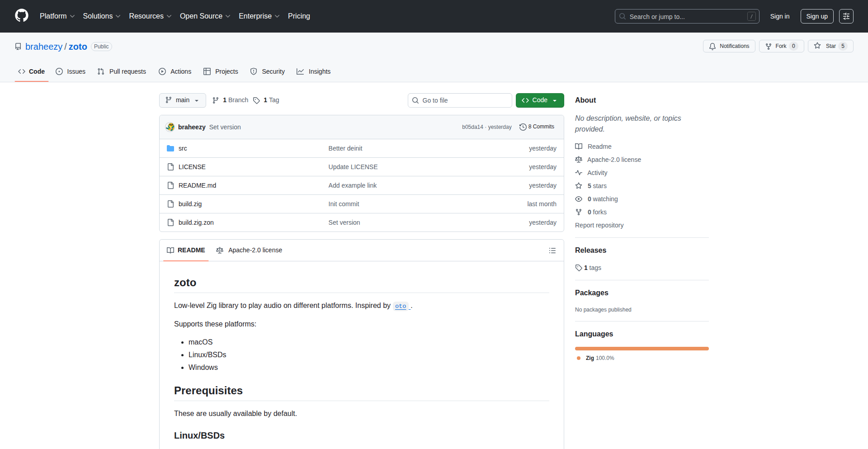Expand the Platform navigation menu
The width and height of the screenshot is (868, 449).
click(57, 16)
